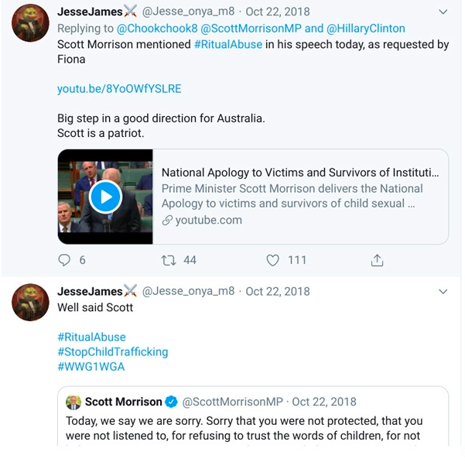Screen dimensions: 465x476
Task: Open the first tweet's avatar picture
Action: (x=30, y=23)
